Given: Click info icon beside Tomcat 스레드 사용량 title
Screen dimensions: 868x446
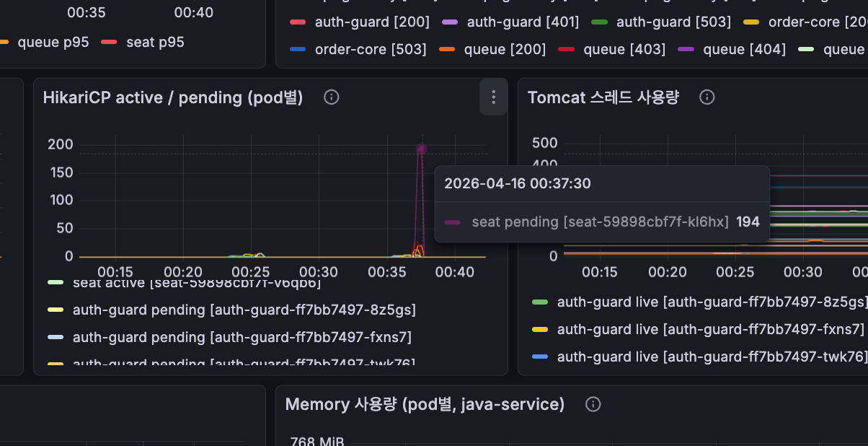Looking at the screenshot, I should [707, 97].
